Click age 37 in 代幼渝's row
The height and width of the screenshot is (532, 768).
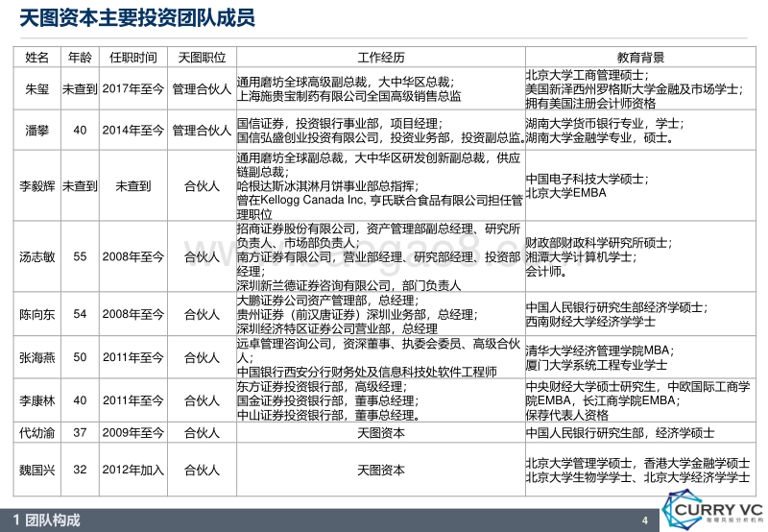(80, 432)
